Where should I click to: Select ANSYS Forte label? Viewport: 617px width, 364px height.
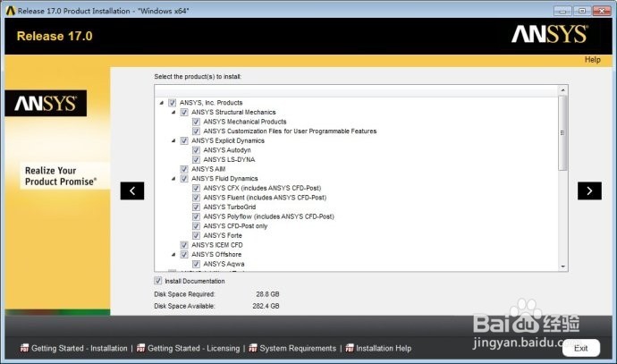click(223, 235)
